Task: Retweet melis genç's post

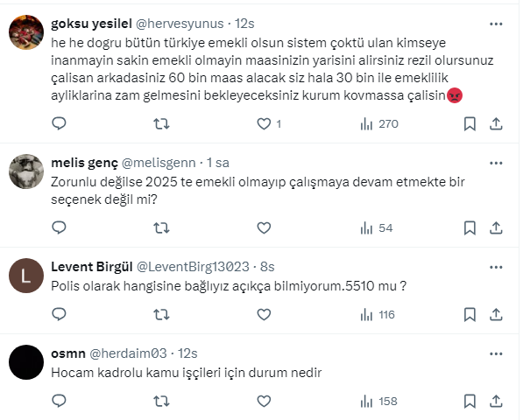Action: (x=161, y=228)
